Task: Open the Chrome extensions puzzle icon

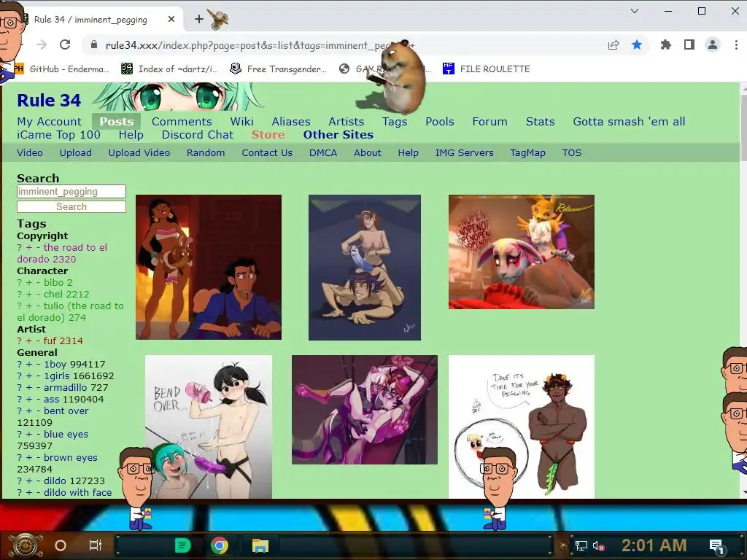Action: pos(665,44)
